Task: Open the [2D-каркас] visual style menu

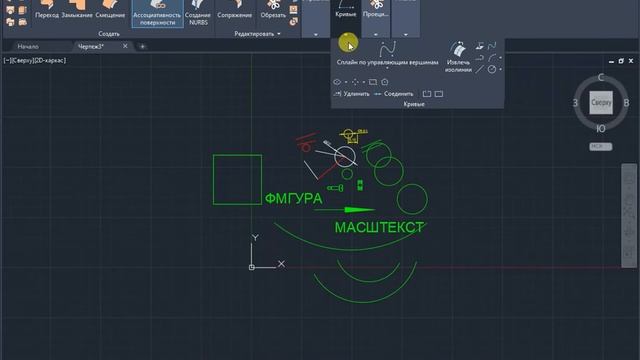Action: click(x=49, y=60)
